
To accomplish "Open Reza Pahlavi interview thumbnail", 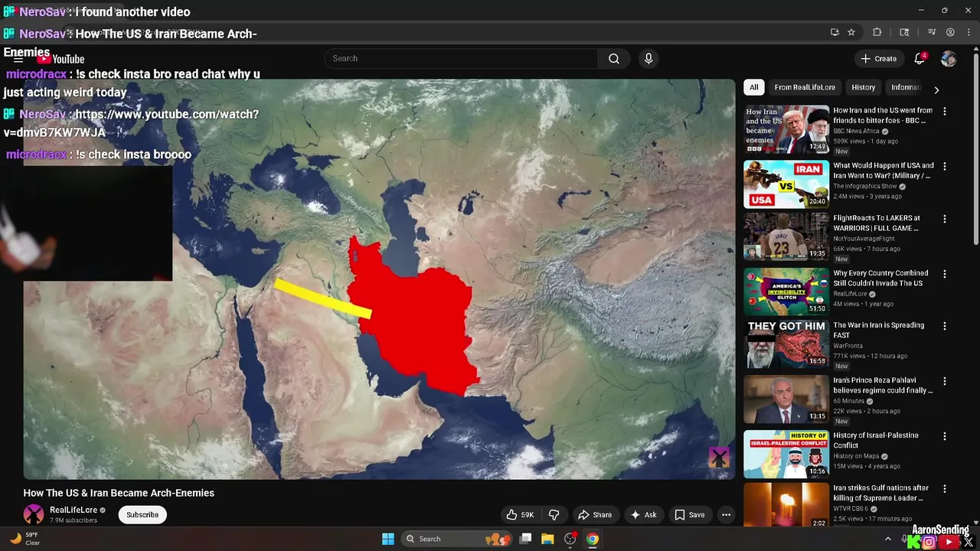I will pos(786,399).
